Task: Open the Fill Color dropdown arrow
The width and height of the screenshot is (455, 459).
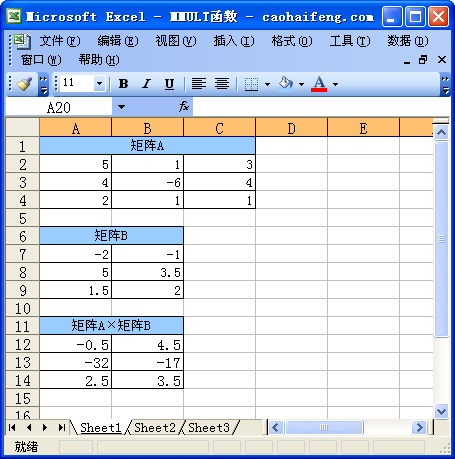Action: [x=301, y=84]
